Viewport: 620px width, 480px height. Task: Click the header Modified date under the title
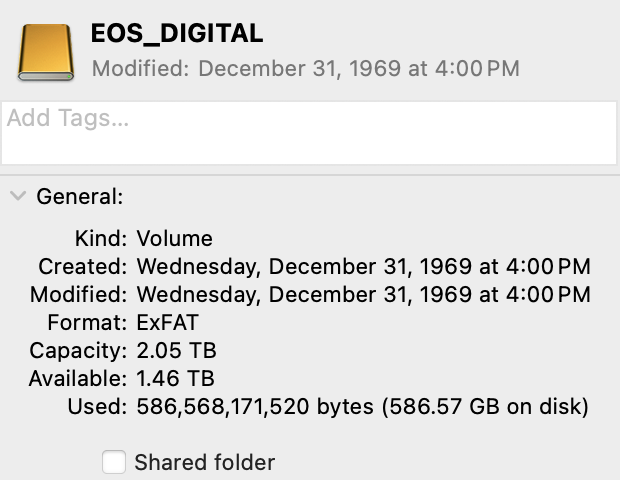(x=305, y=69)
